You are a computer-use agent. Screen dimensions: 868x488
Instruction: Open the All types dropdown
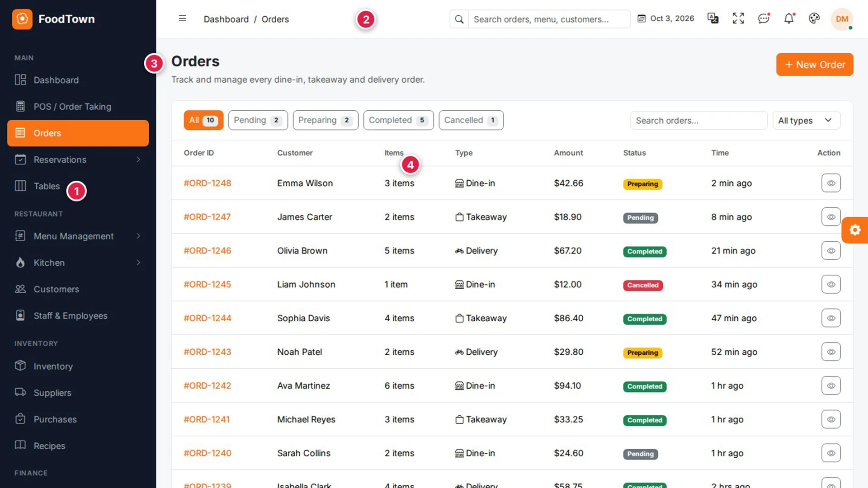pyautogui.click(x=807, y=120)
